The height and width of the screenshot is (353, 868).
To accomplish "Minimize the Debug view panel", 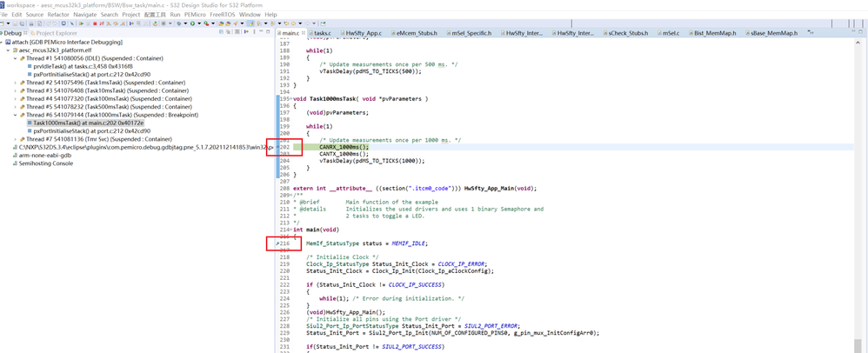I will (261, 33).
